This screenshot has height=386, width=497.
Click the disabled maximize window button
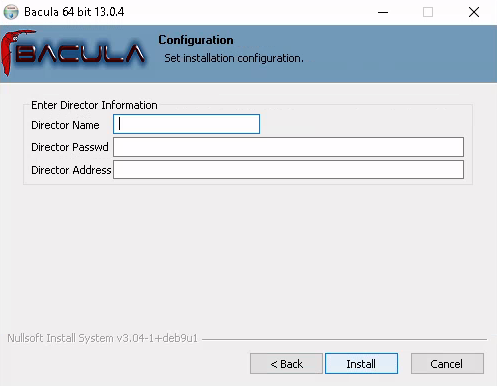point(428,12)
